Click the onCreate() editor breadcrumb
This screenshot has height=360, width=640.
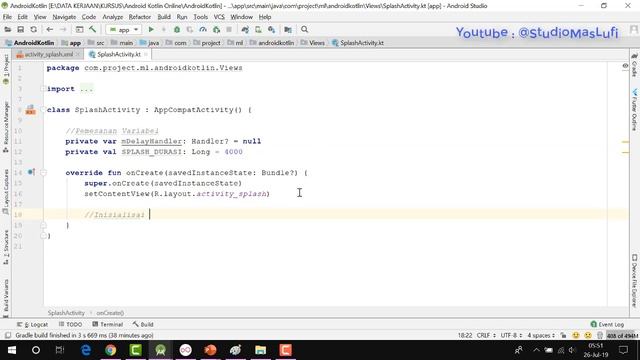(110, 313)
